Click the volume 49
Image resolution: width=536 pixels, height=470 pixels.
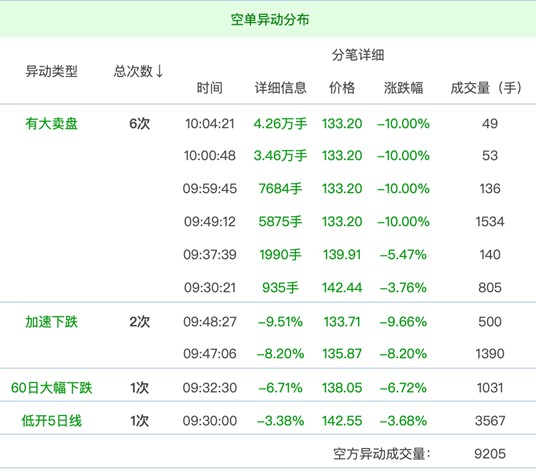pyautogui.click(x=490, y=123)
